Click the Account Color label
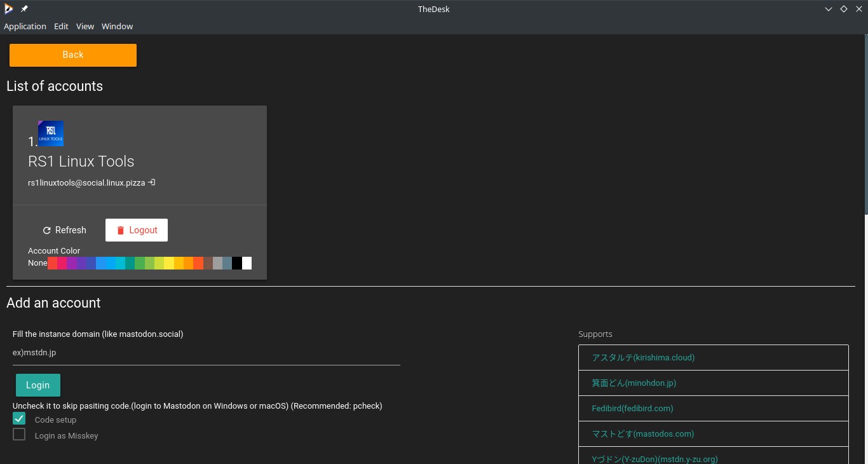 (x=54, y=251)
